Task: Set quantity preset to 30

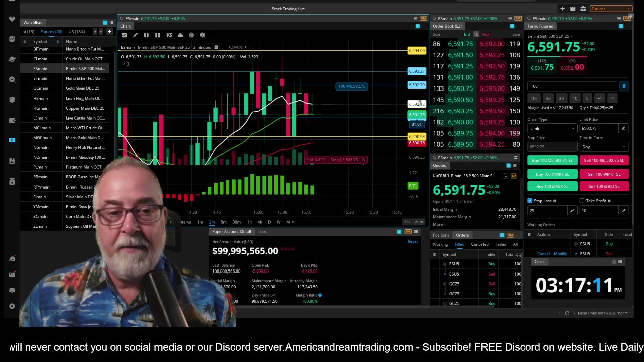Action: tap(548, 99)
